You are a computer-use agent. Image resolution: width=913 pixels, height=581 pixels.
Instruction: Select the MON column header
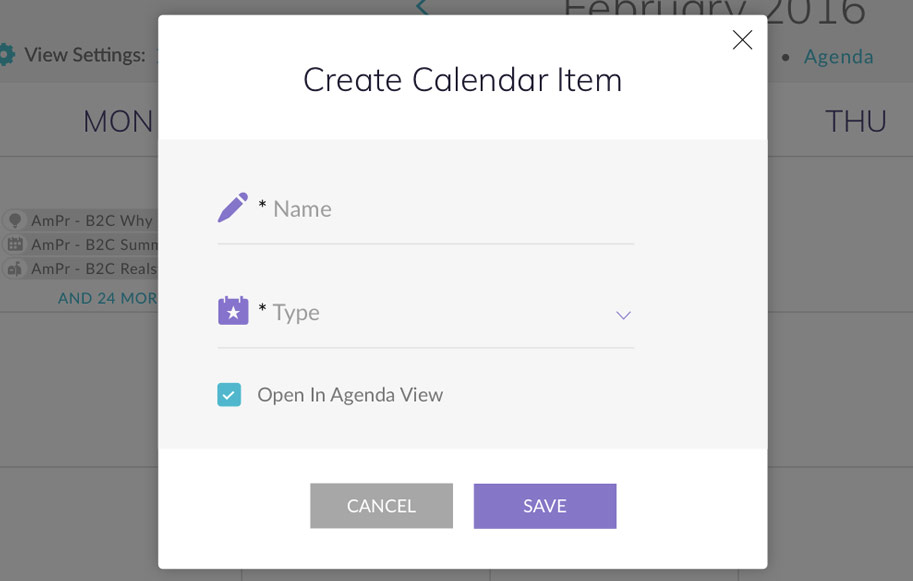118,122
